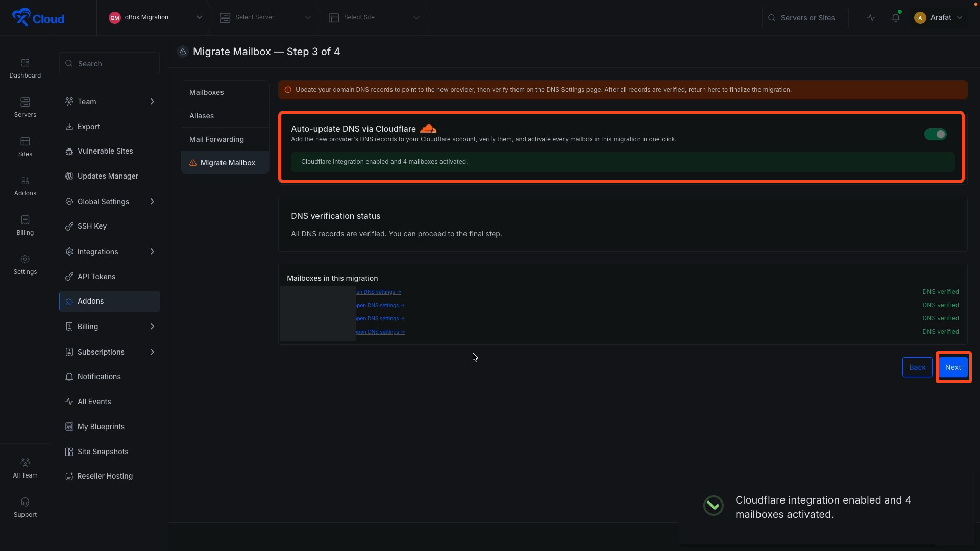This screenshot has height=551, width=980.
Task: Expand the Arafat account menu chevron
Action: tap(960, 18)
